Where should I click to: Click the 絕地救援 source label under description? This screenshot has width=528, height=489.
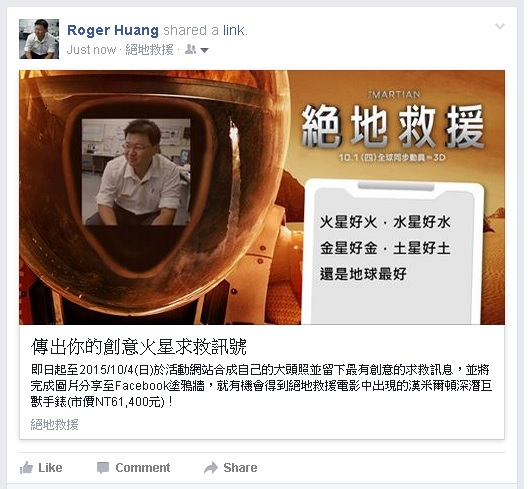click(54, 425)
